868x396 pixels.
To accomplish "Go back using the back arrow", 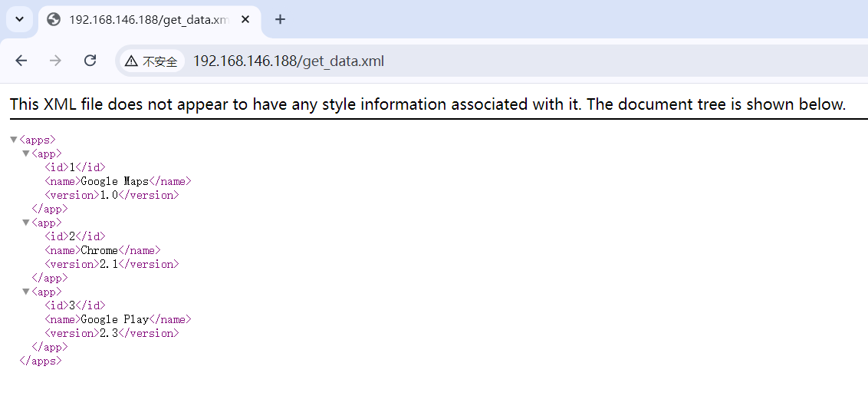I will (21, 61).
